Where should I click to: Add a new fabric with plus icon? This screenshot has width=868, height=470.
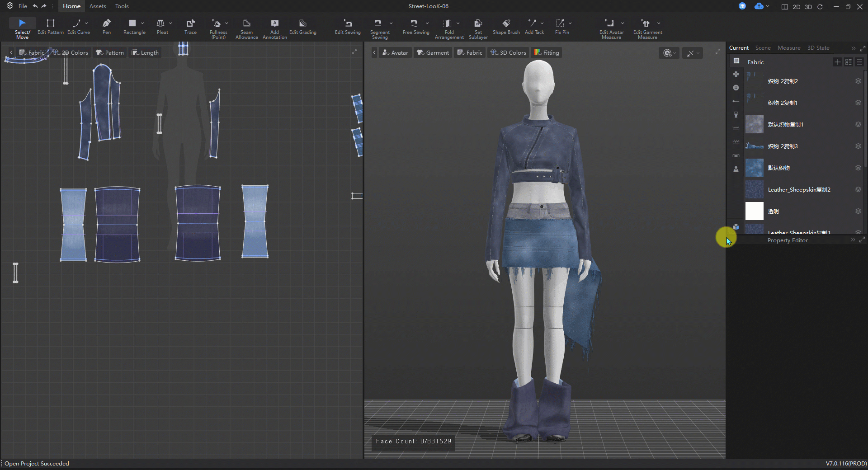837,62
